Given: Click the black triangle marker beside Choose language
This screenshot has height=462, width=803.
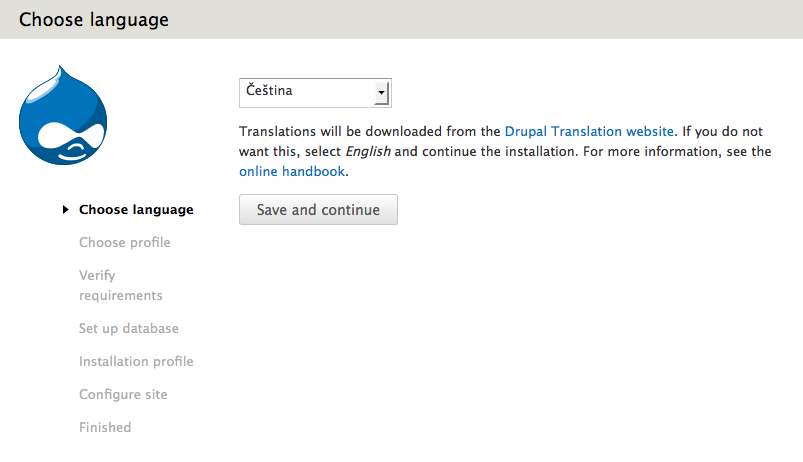Looking at the screenshot, I should [66, 210].
